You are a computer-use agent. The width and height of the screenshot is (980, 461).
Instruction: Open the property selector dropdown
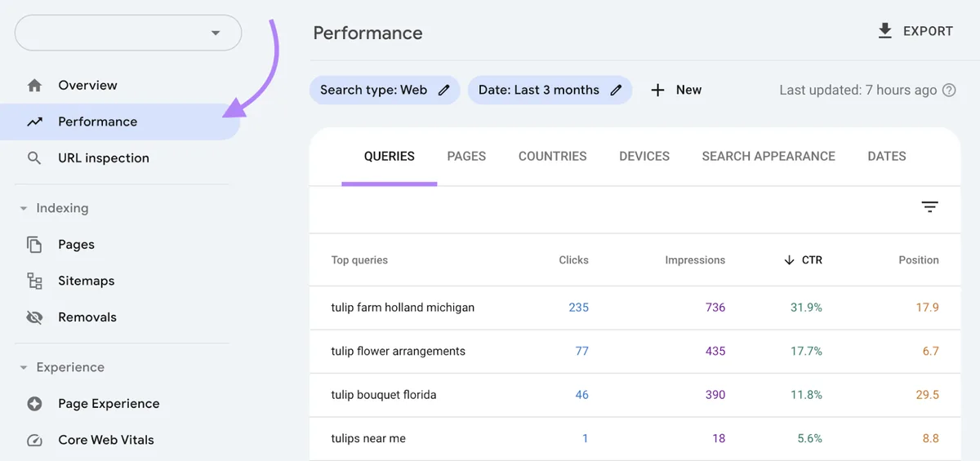tap(128, 33)
